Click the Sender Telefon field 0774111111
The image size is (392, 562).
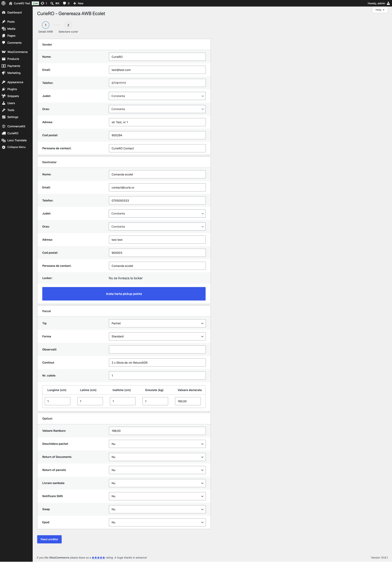tap(157, 83)
